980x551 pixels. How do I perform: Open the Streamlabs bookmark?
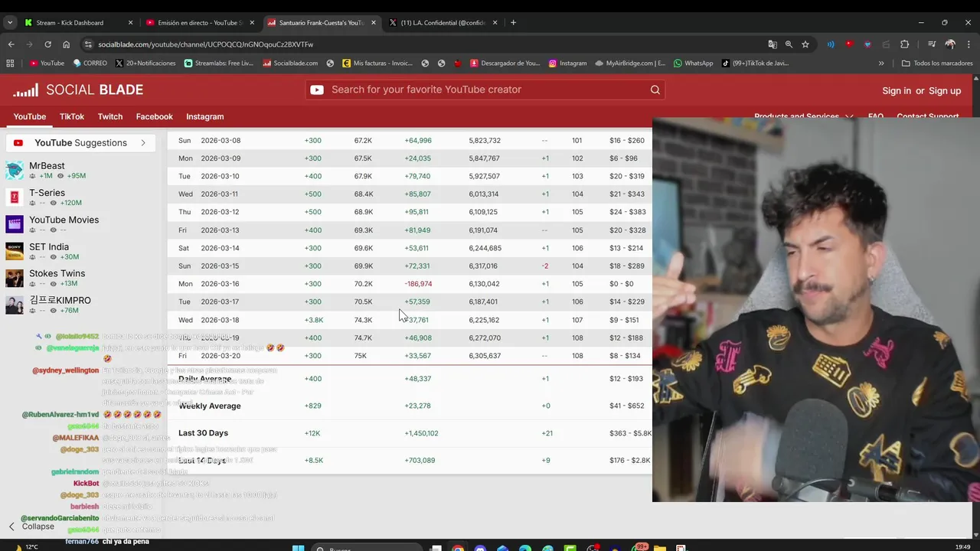[218, 64]
